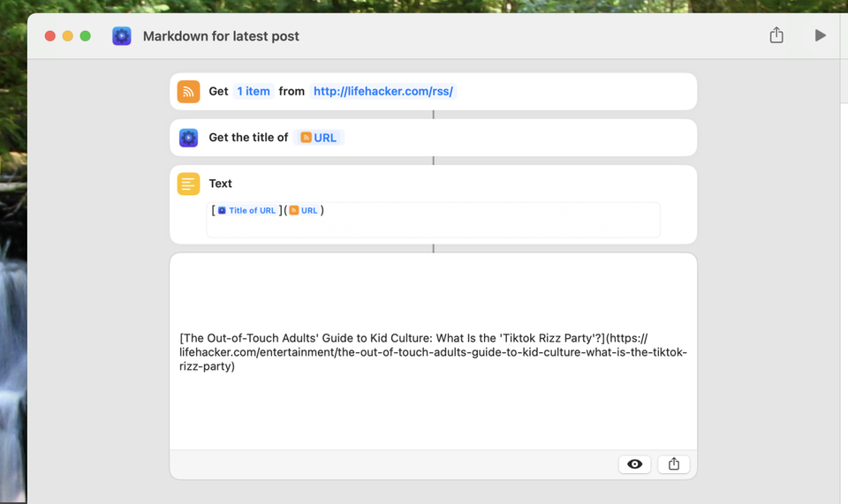Select the URL variable token in Text field

[303, 211]
